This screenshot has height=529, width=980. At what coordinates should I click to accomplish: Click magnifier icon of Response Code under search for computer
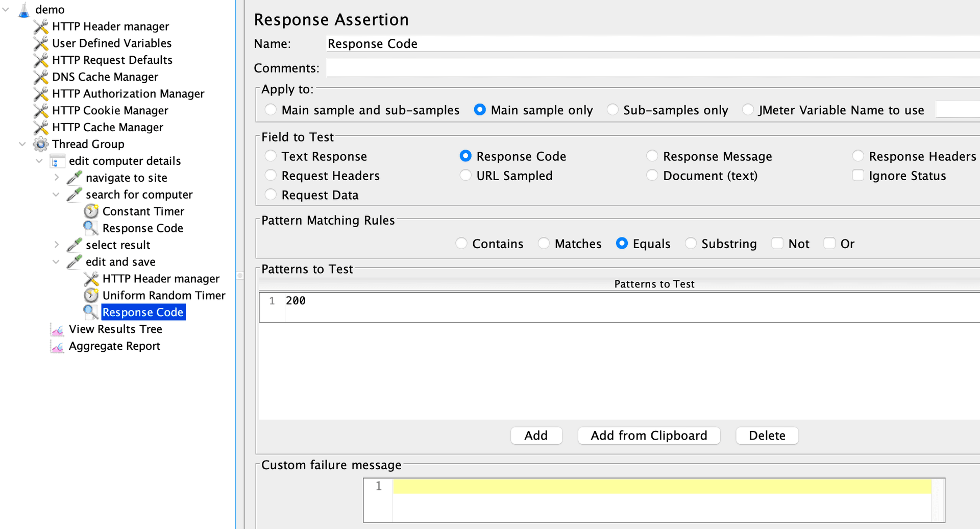(91, 228)
